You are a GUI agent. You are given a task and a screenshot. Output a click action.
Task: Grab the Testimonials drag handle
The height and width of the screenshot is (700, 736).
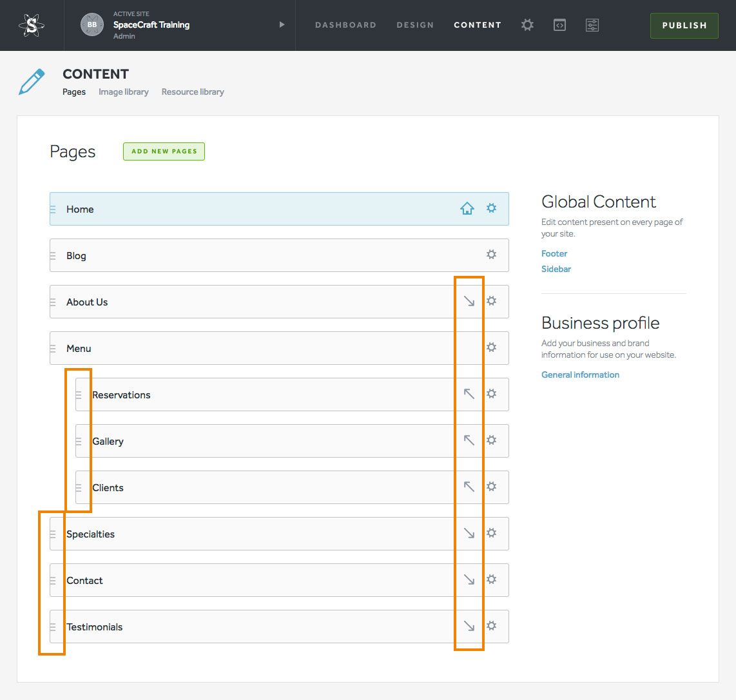[x=53, y=627]
